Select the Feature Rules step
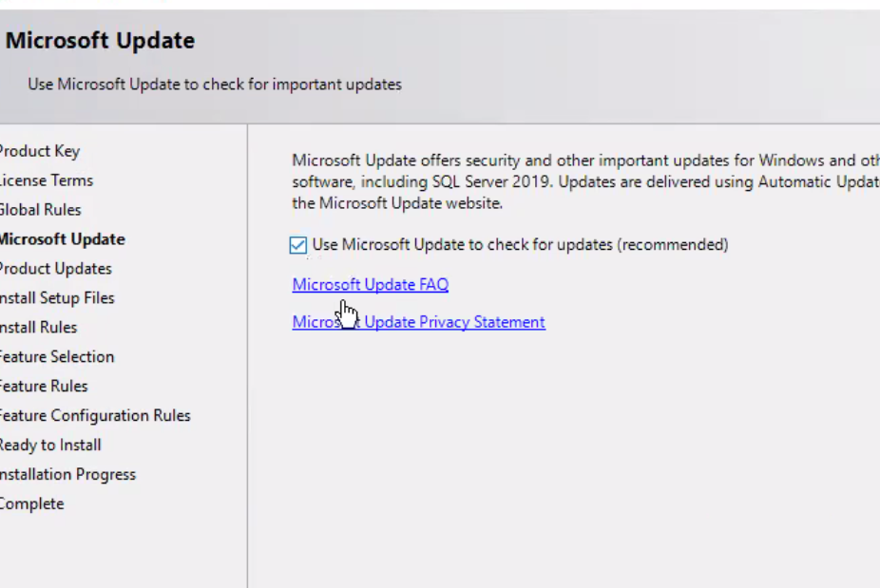This screenshot has height=588, width=880. 44,386
